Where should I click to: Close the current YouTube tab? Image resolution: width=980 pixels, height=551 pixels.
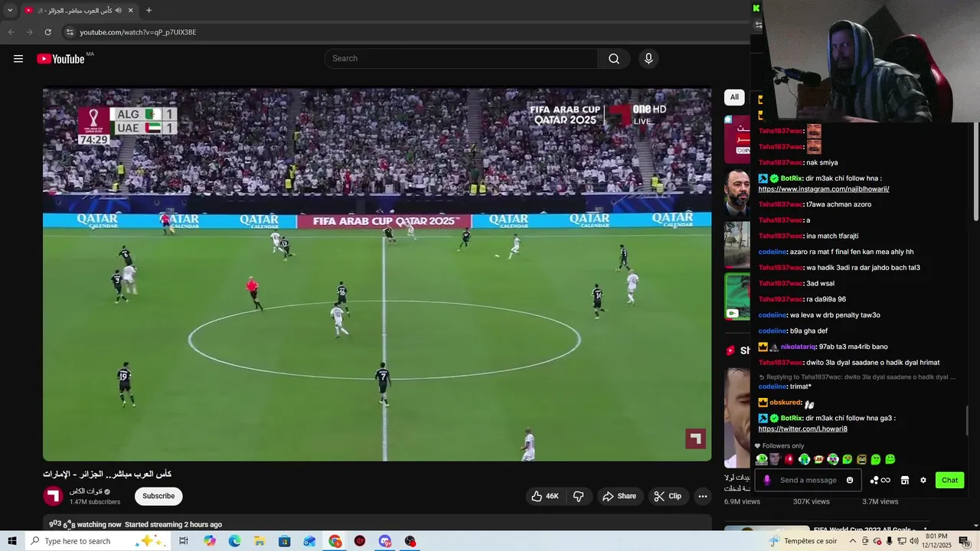130,11
